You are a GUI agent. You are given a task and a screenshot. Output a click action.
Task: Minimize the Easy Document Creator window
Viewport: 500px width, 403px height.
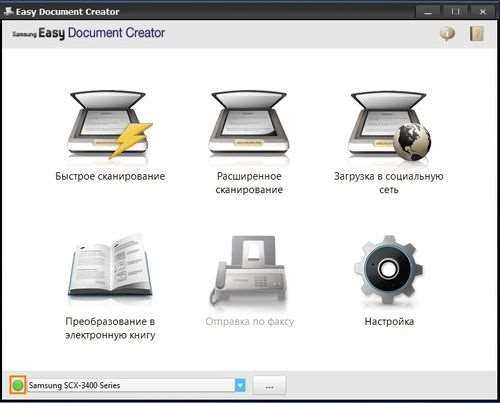[428, 12]
